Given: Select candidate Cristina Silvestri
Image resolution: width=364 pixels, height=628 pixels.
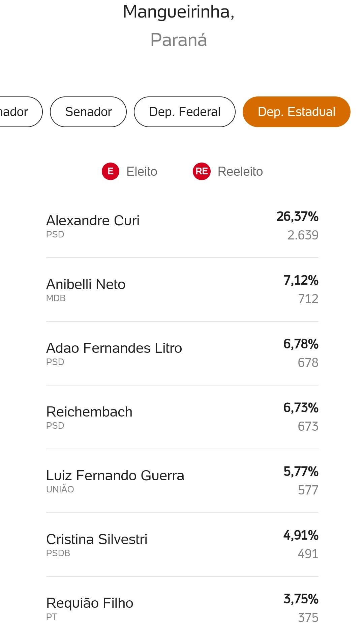Looking at the screenshot, I should click(x=182, y=545).
